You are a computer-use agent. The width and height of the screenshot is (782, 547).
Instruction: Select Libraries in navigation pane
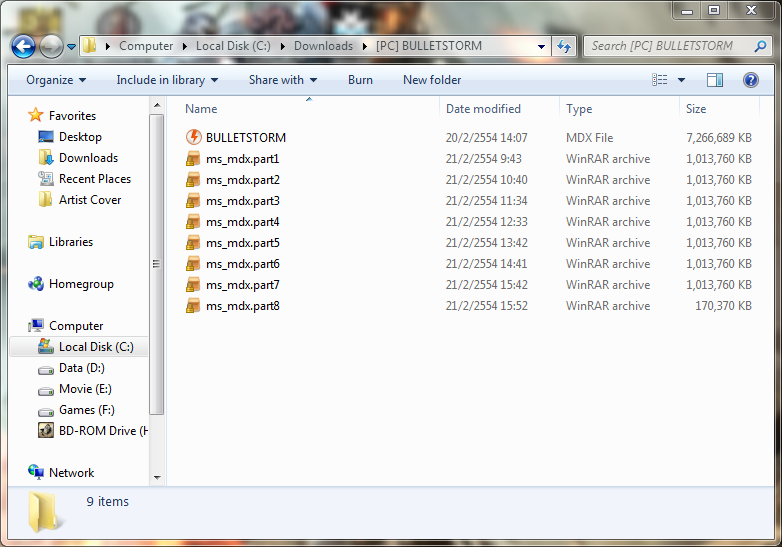coord(71,242)
